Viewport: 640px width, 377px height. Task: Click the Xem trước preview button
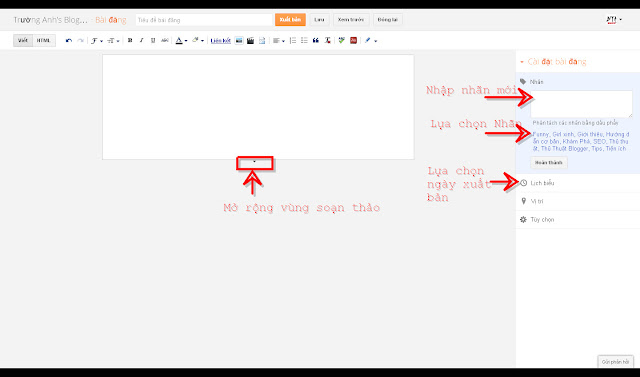[x=351, y=20]
